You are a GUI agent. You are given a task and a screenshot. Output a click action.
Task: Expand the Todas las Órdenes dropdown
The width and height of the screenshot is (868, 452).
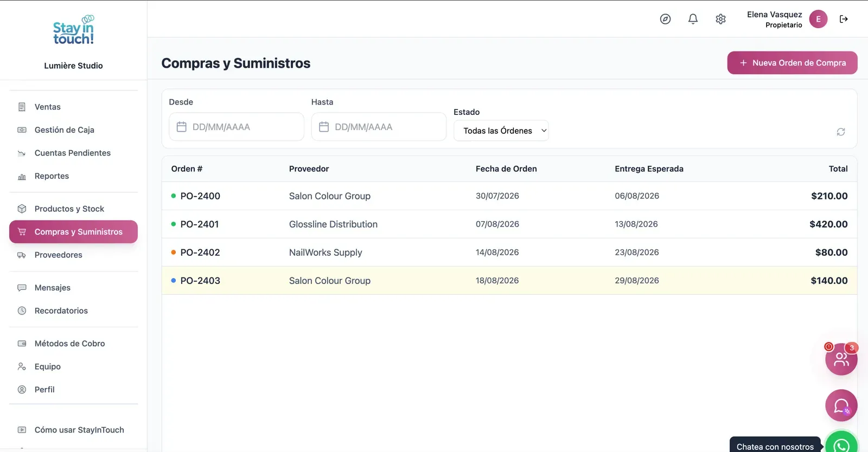[501, 131]
